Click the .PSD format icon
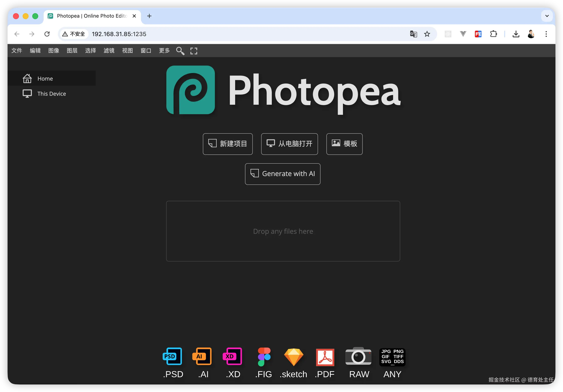Screen dimensions: 563x392 coord(172,357)
